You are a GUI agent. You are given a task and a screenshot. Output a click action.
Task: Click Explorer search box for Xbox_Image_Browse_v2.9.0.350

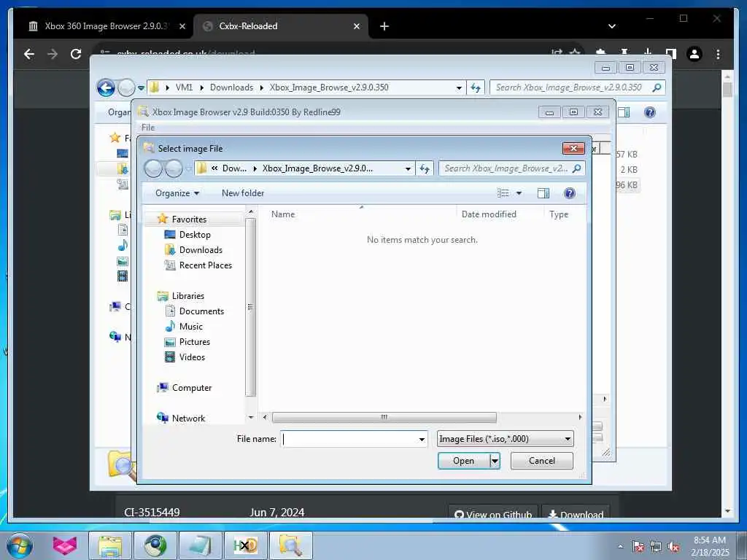[x=578, y=87]
